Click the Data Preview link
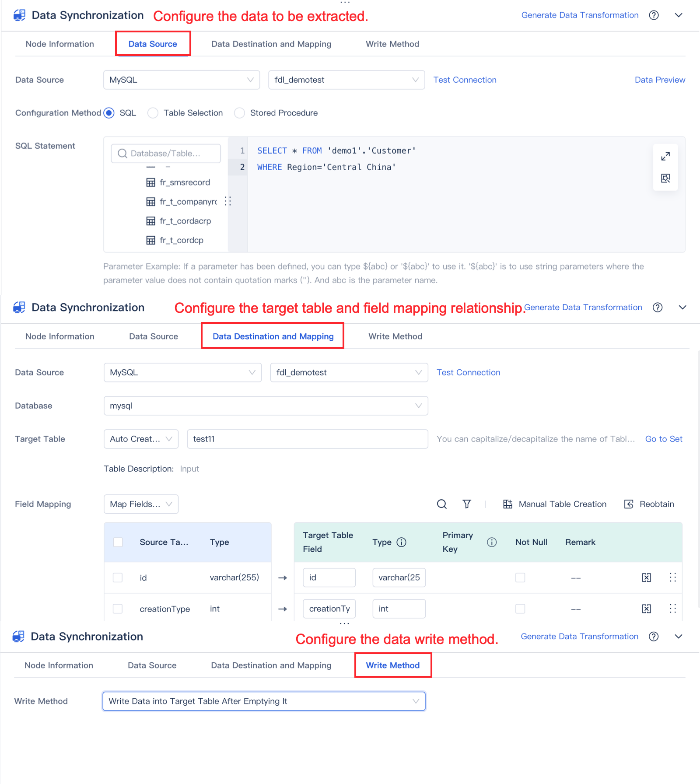 [x=660, y=80]
